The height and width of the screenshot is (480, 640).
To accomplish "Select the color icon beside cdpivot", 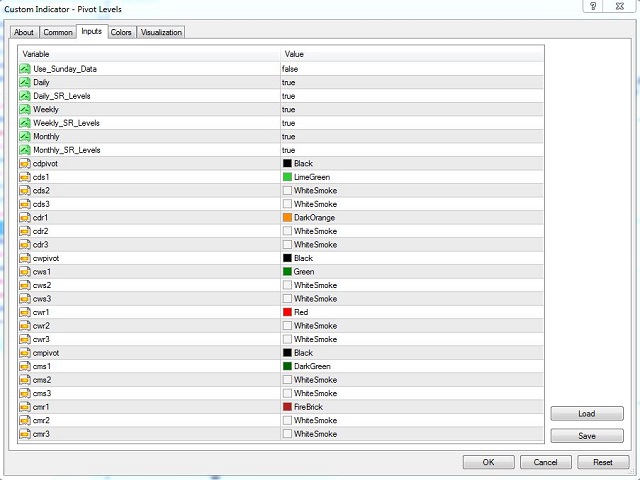I will [x=25, y=163].
